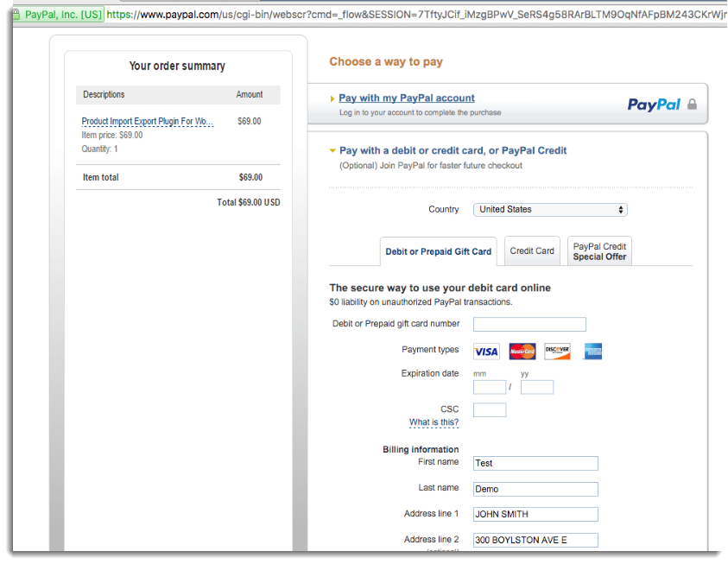728x564 pixels.
Task: Open the Country dropdown showing United States
Action: click(x=550, y=209)
